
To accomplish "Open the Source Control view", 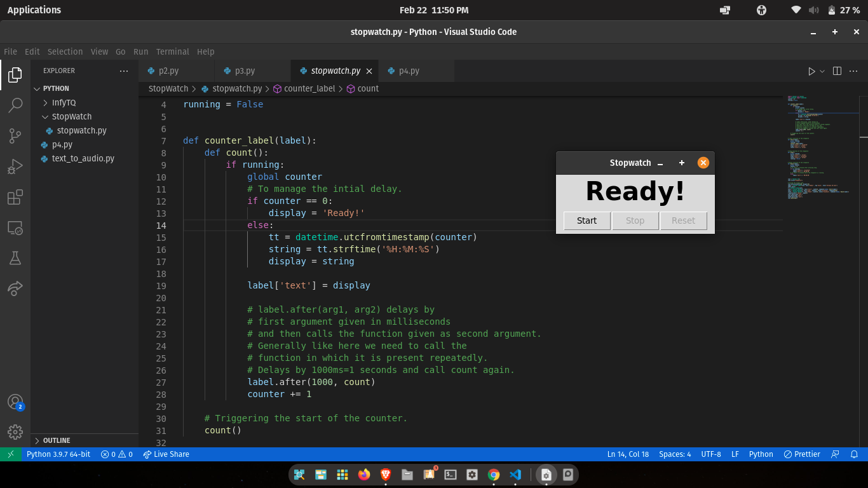I will click(x=15, y=136).
